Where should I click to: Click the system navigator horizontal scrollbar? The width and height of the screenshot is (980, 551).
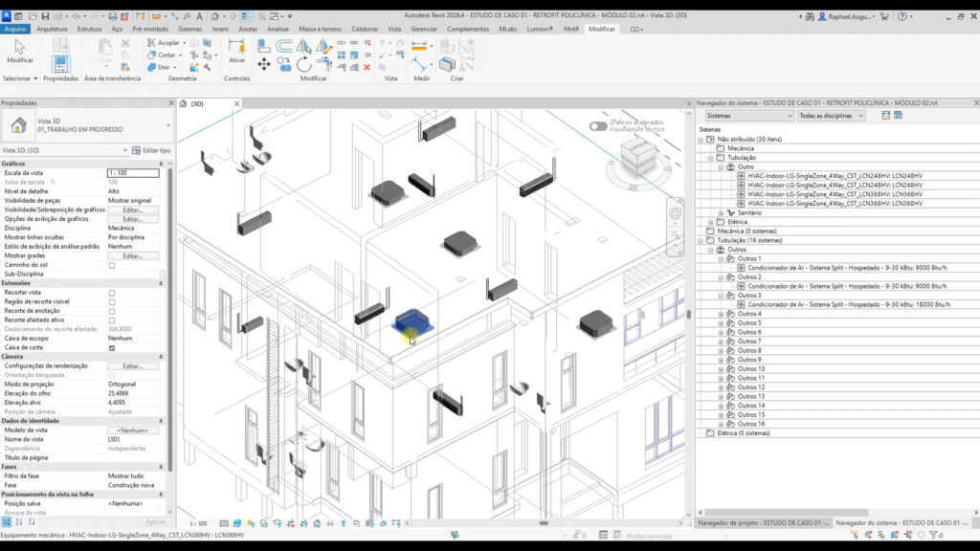pos(787,513)
